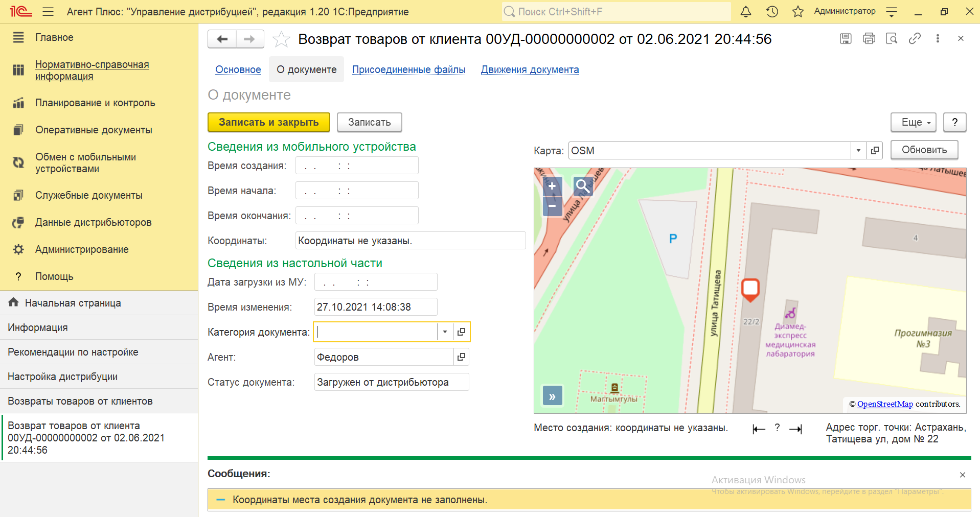The width and height of the screenshot is (980, 517).
Task: Open Данные дистрибьюторов section
Action: click(99, 222)
